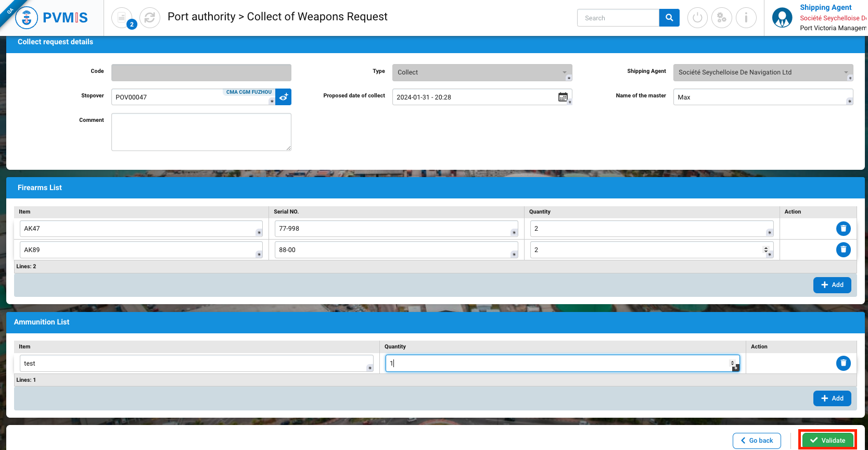The image size is (868, 450).
Task: Open the documents icon with badge 2
Action: point(122,18)
